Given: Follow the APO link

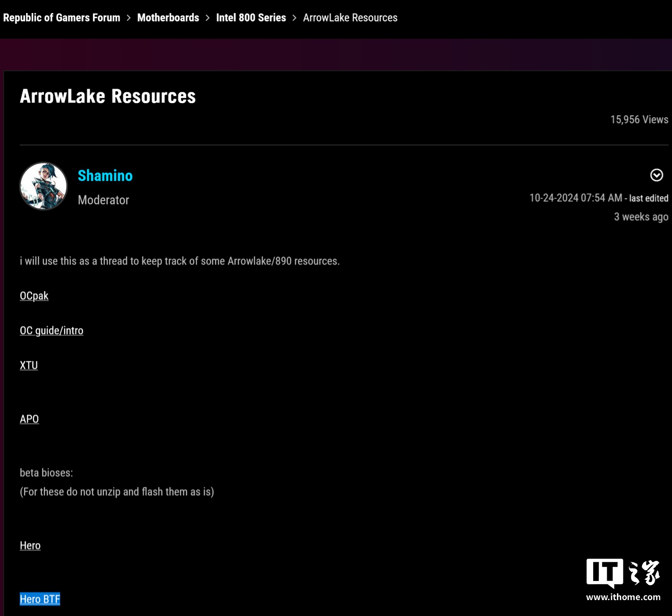Looking at the screenshot, I should pos(29,419).
